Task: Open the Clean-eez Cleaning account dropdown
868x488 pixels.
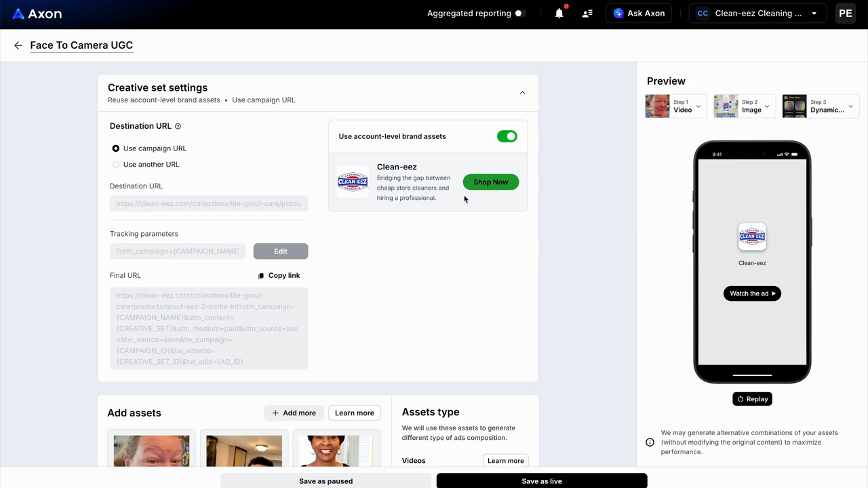Action: [x=757, y=13]
